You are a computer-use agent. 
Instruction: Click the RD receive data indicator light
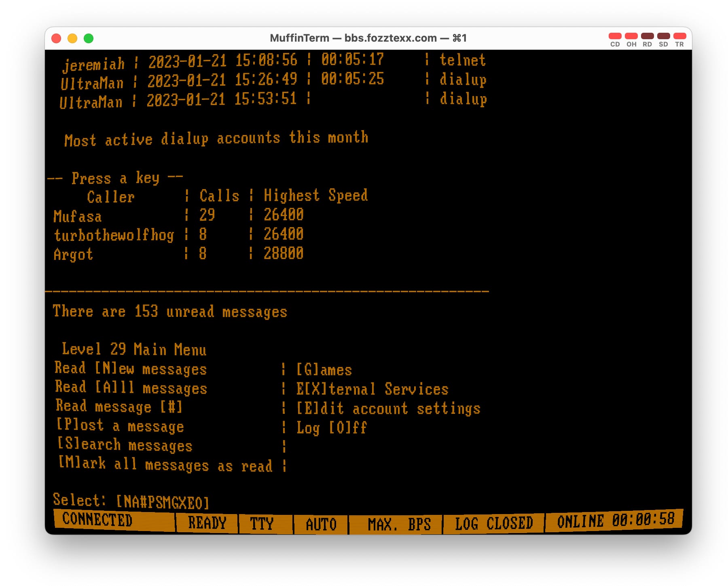point(647,36)
